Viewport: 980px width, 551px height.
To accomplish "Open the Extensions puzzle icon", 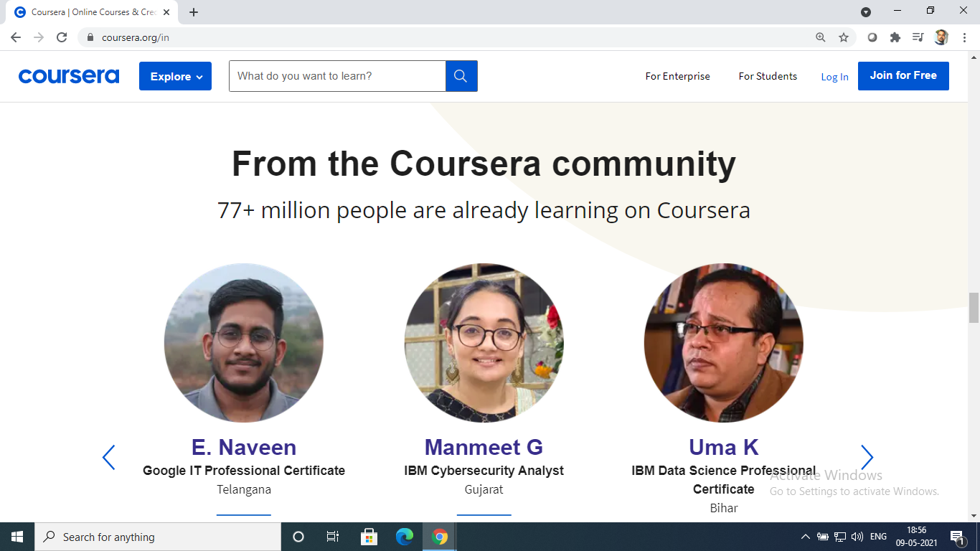I will click(895, 37).
